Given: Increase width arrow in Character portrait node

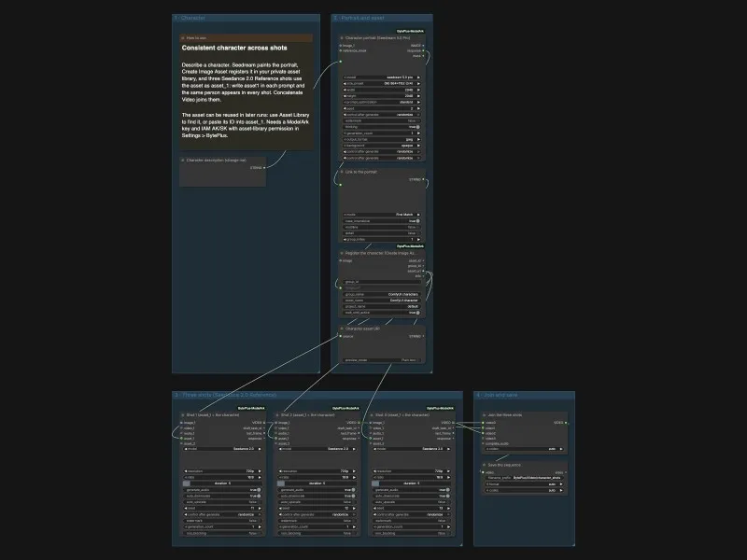Looking at the screenshot, I should [x=418, y=90].
